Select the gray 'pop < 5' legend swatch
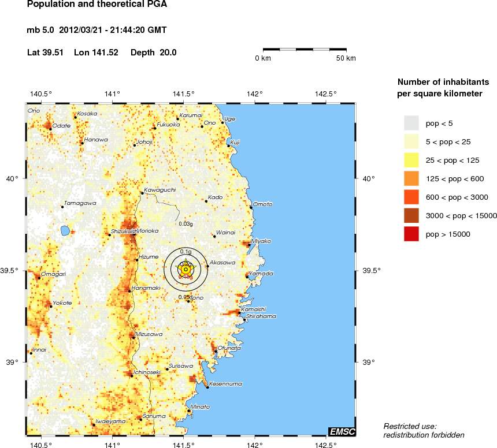This screenshot has width=497, height=448. coord(411,123)
